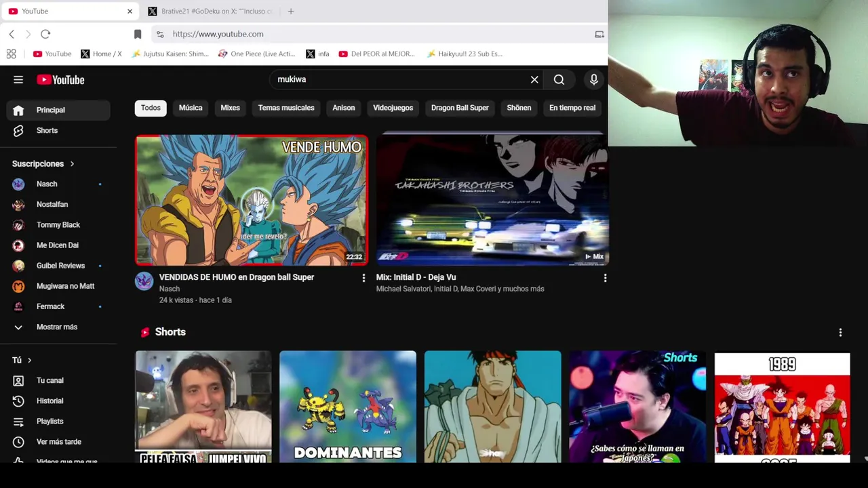Open the apps grid in bookmarks bar
The height and width of the screenshot is (488, 868).
(x=11, y=54)
